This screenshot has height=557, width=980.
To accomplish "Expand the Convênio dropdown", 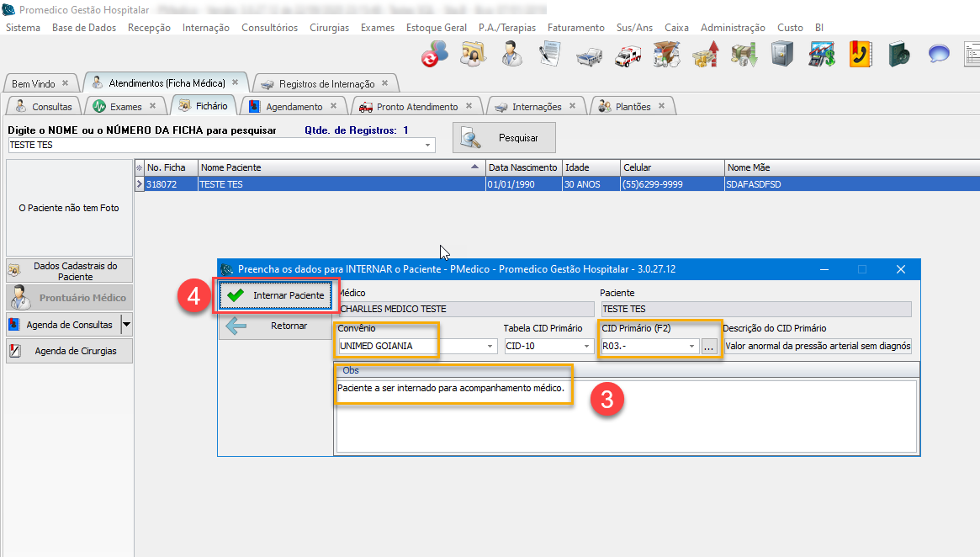I will coord(490,346).
